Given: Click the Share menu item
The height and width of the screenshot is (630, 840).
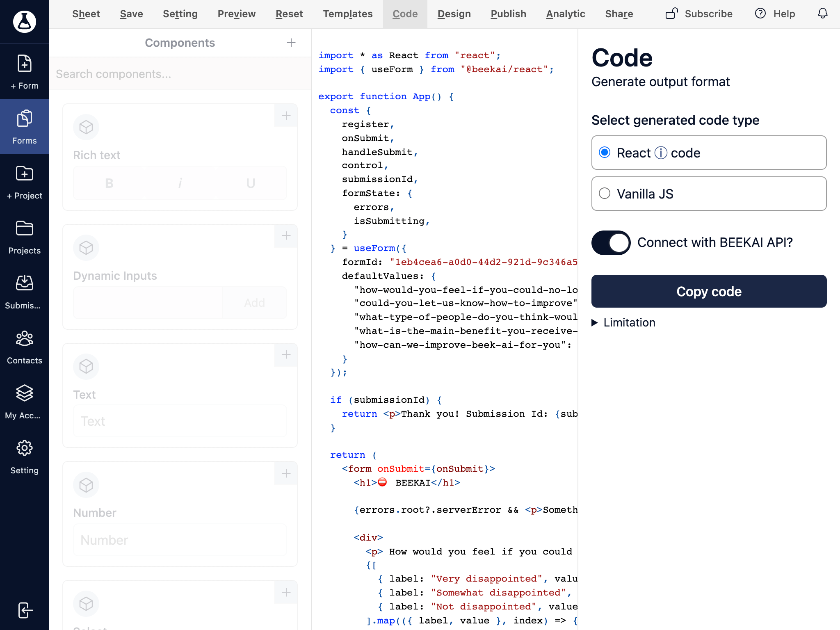Looking at the screenshot, I should click(619, 14).
